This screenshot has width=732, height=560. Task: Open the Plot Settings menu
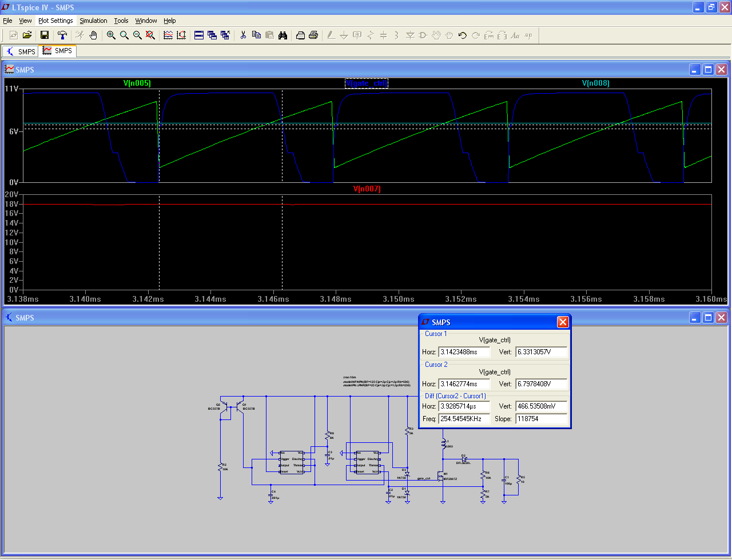point(55,21)
